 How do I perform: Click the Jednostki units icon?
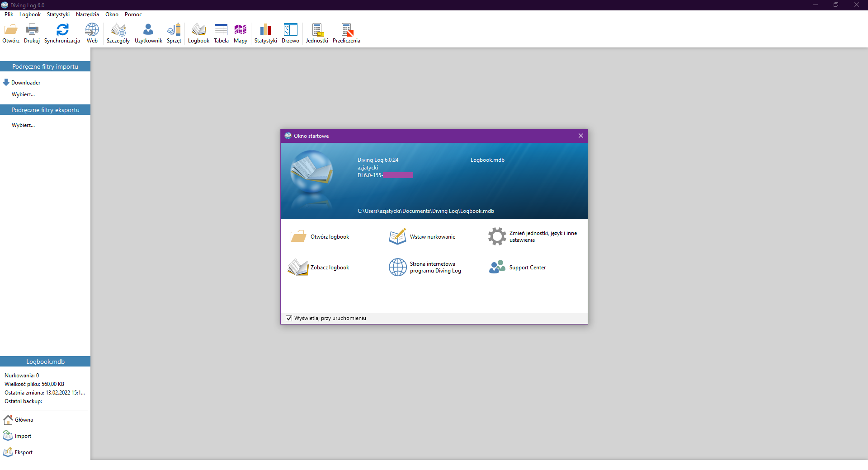coord(317,33)
